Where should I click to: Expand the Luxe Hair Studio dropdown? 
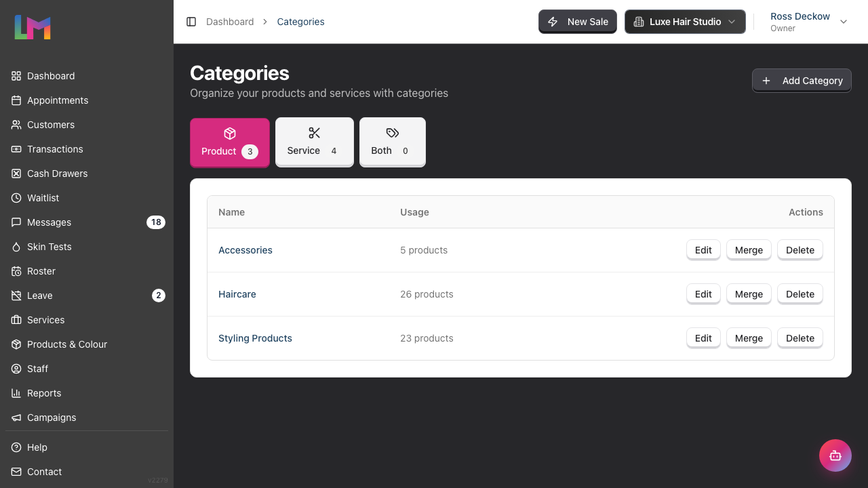pyautogui.click(x=685, y=22)
